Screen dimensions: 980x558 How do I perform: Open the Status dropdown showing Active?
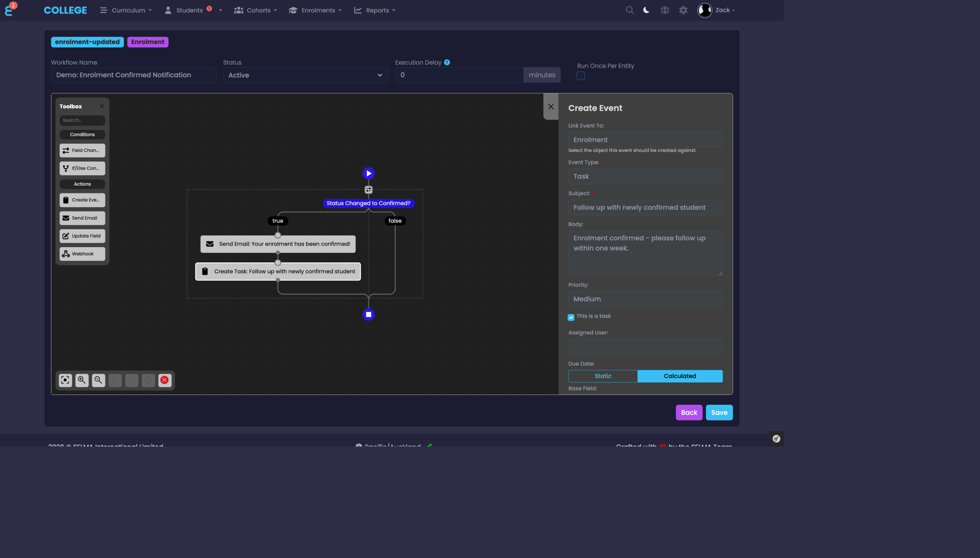click(305, 75)
